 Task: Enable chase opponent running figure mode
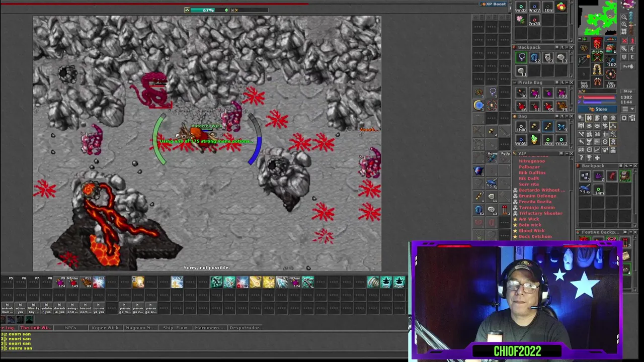(632, 49)
